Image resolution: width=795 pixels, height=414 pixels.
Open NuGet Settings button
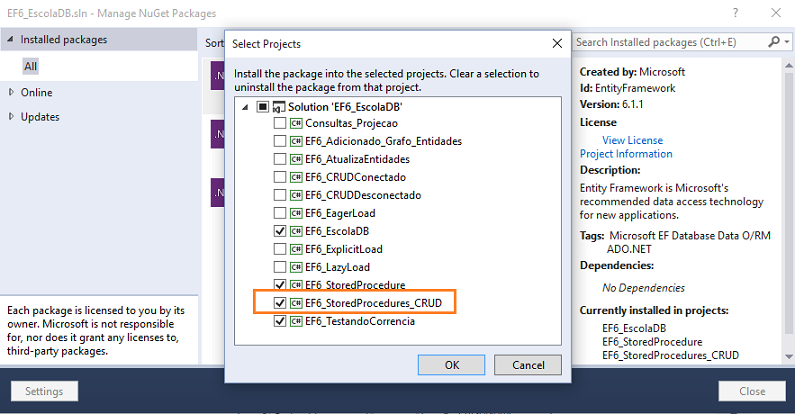pos(44,391)
